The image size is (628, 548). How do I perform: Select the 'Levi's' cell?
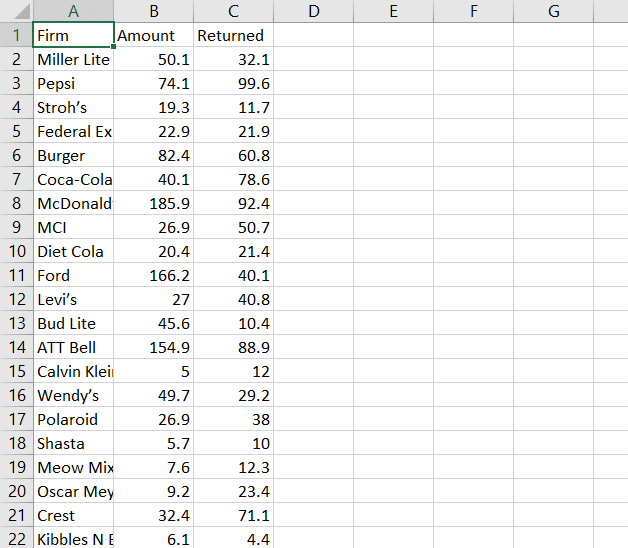point(73,299)
